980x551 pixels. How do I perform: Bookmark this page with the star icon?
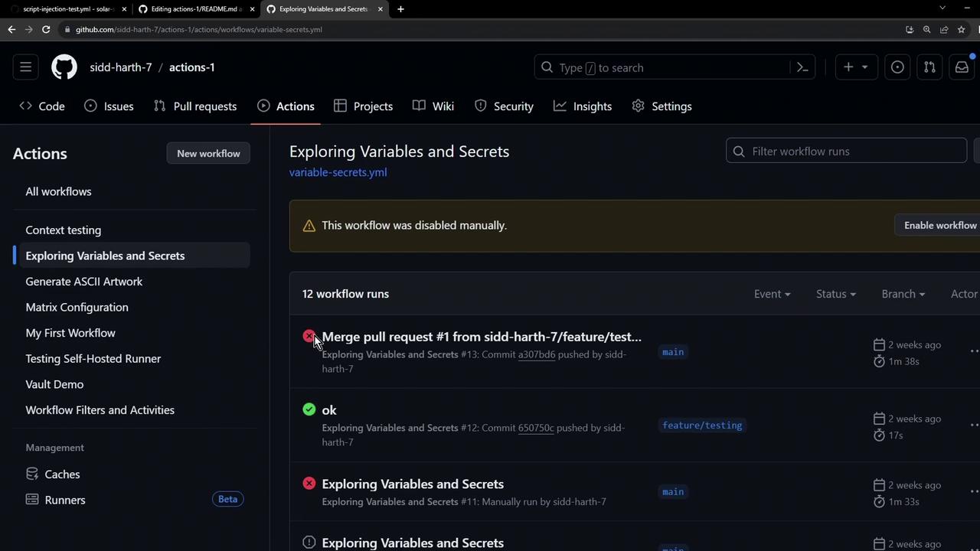coord(961,29)
